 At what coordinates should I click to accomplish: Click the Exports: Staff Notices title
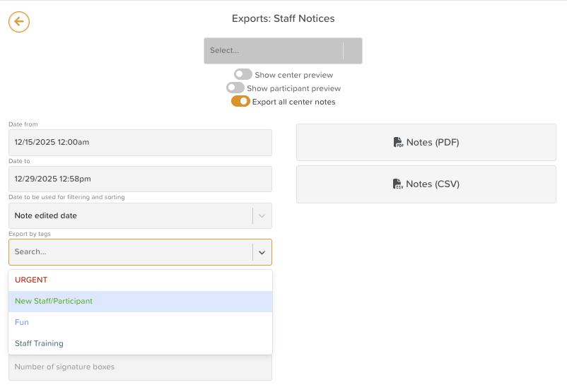(283, 19)
